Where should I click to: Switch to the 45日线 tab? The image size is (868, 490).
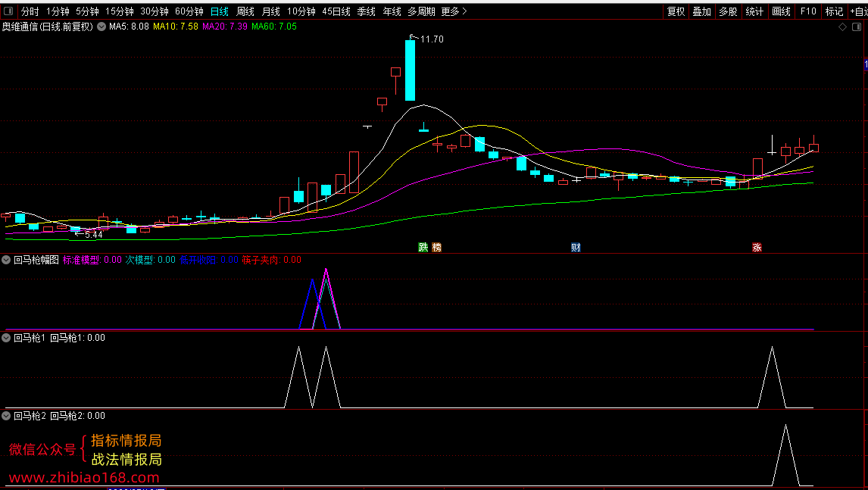point(336,11)
